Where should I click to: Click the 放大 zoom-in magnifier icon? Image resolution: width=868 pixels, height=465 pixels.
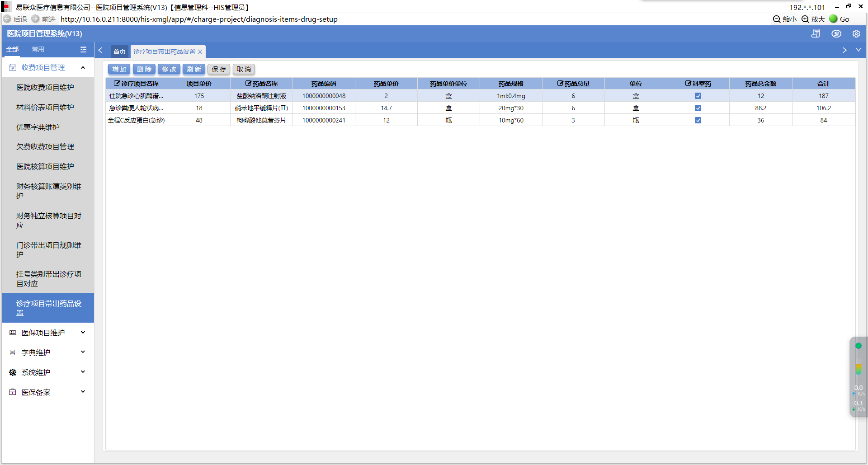pos(805,19)
